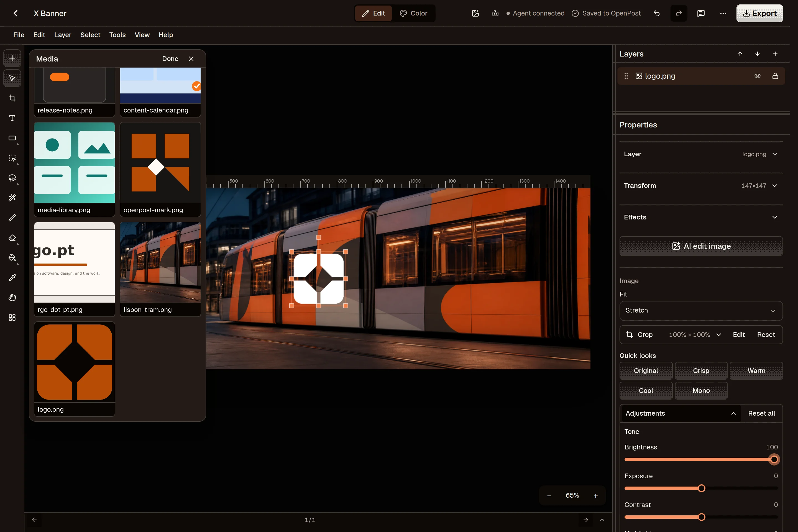798x532 pixels.
Task: Select the Lasso selection tool
Action: tap(12, 178)
